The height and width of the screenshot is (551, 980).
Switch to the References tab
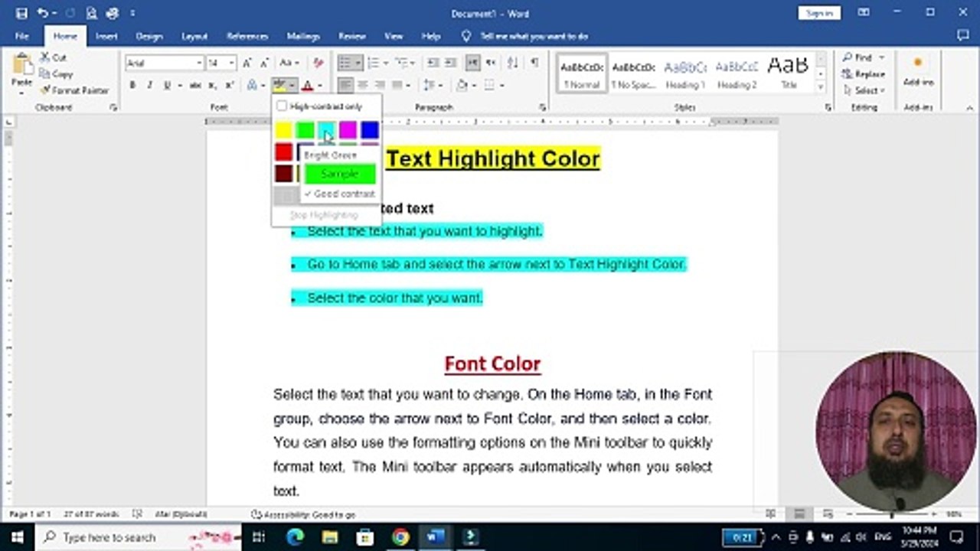click(247, 36)
